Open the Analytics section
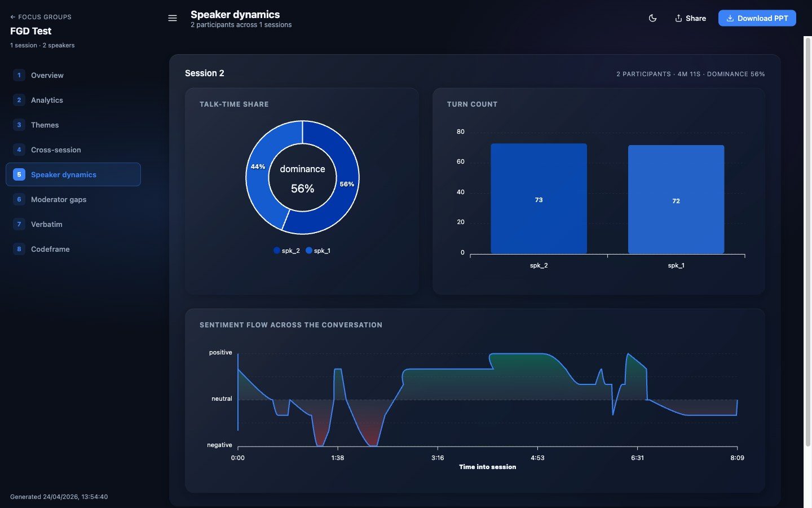812x508 pixels. pyautogui.click(x=73, y=100)
